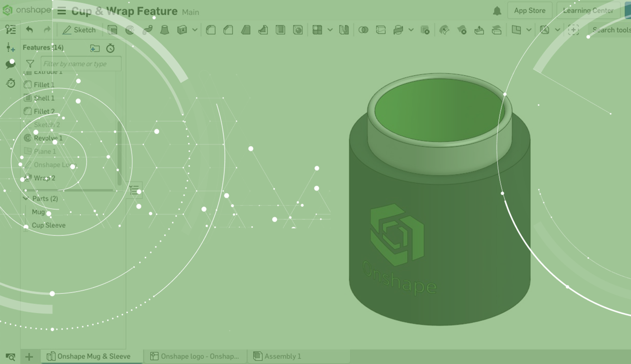Image resolution: width=631 pixels, height=364 pixels.
Task: Click the filter by name or type field
Action: coord(81,63)
